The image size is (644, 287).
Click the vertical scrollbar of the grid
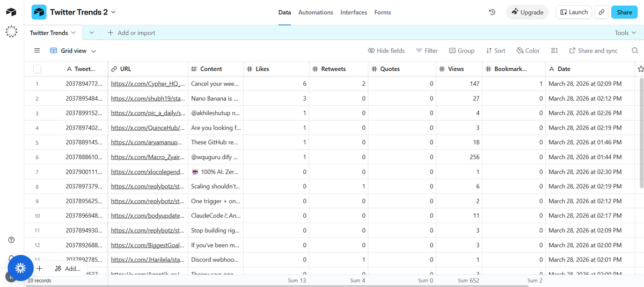(x=641, y=133)
